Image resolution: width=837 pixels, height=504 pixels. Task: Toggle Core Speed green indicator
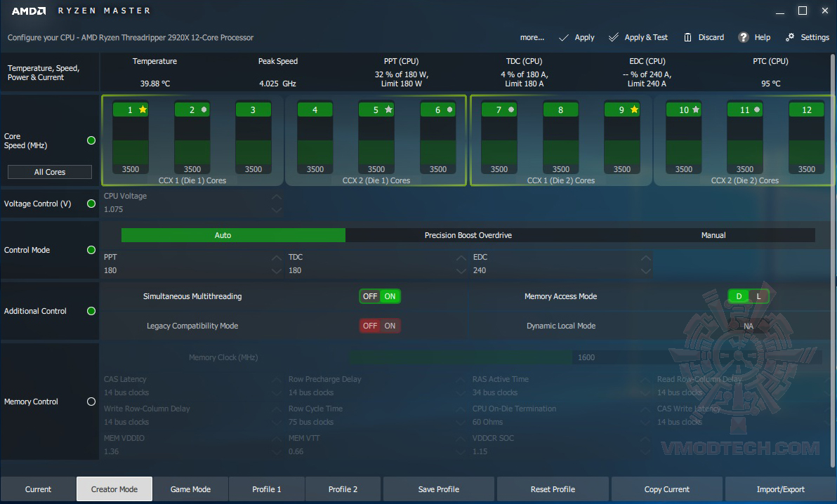91,140
